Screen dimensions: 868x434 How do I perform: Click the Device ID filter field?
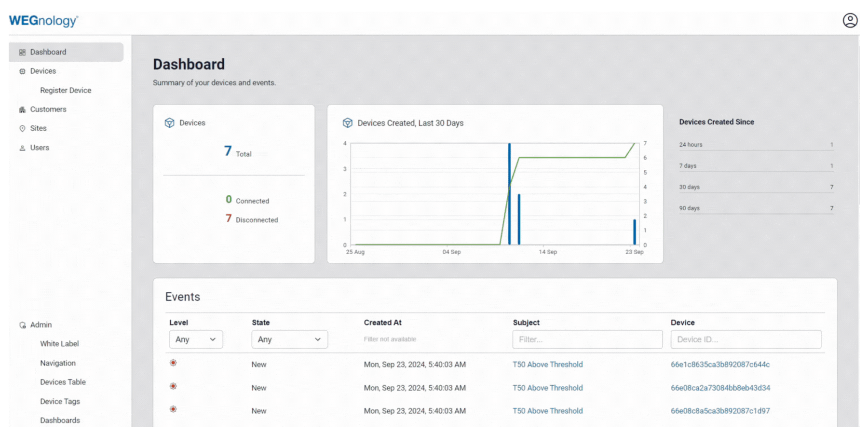point(746,339)
